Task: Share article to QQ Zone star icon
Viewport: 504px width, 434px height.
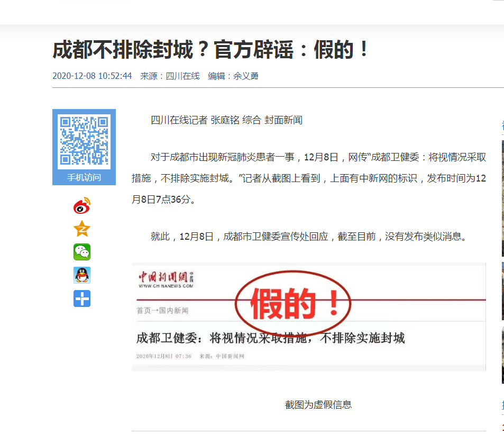Action: [82, 229]
